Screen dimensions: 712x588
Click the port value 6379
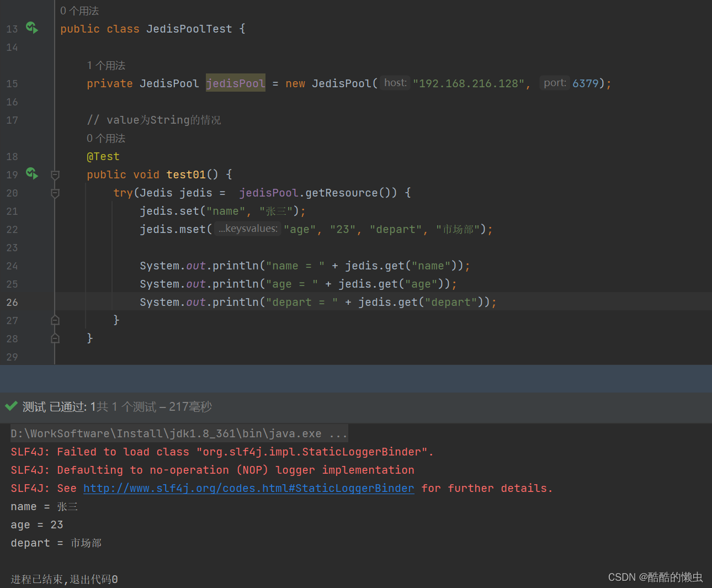(586, 83)
